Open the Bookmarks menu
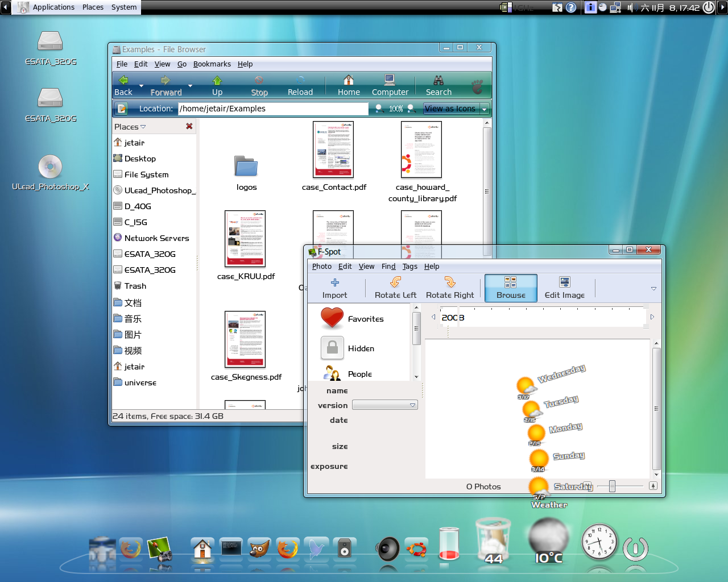This screenshot has height=582, width=728. point(212,64)
